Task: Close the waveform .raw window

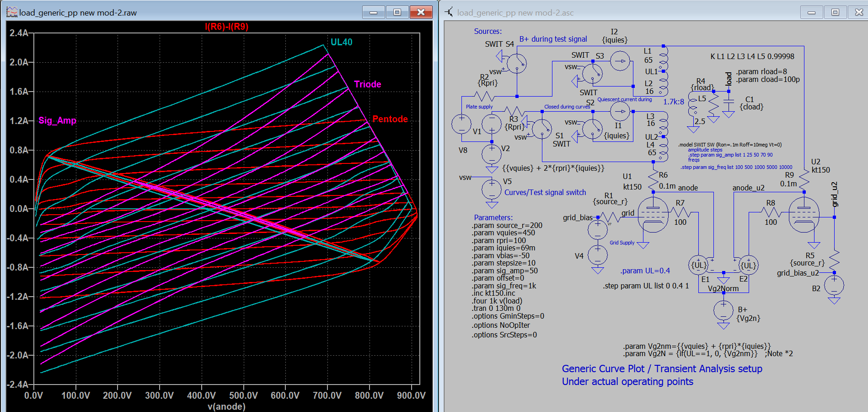Action: pyautogui.click(x=421, y=12)
